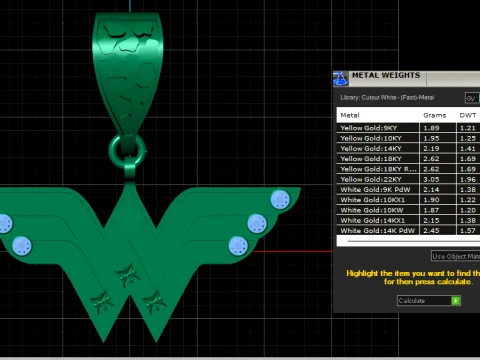Click grams value 3.05
This screenshot has width=480, height=360.
click(431, 179)
